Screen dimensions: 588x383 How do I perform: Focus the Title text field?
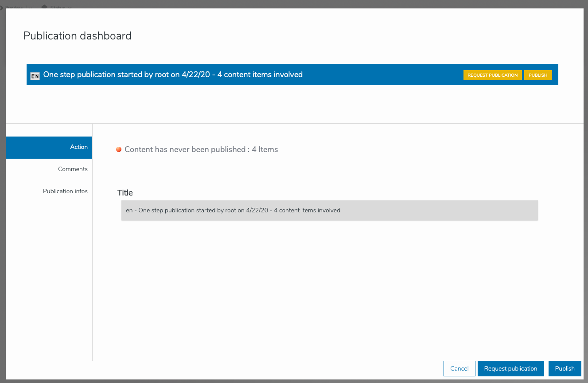329,211
